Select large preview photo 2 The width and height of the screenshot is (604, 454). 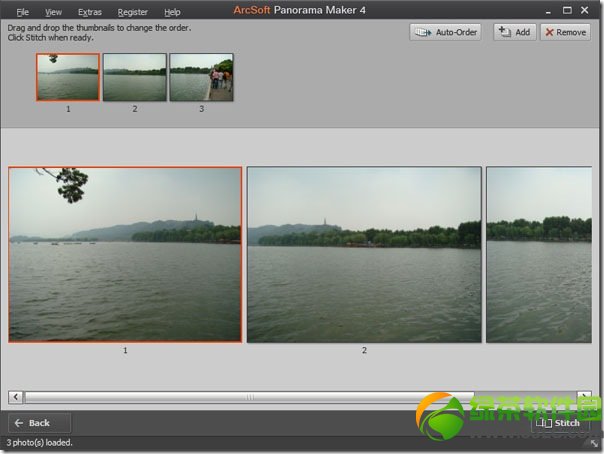[x=364, y=255]
